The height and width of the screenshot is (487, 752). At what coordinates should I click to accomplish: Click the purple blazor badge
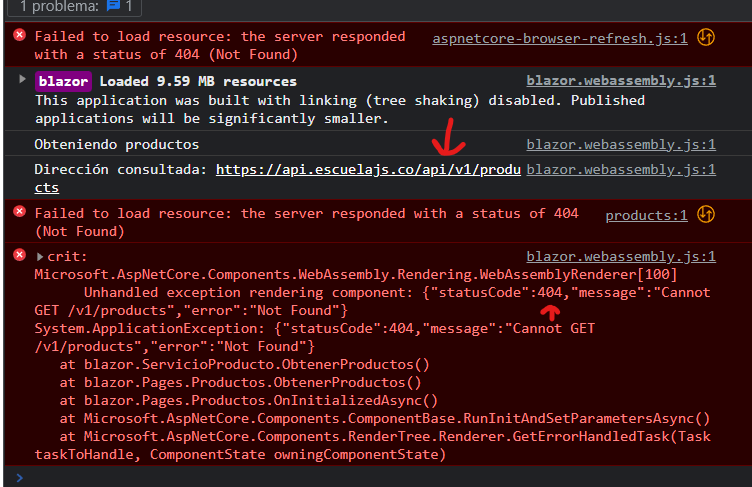[x=63, y=81]
